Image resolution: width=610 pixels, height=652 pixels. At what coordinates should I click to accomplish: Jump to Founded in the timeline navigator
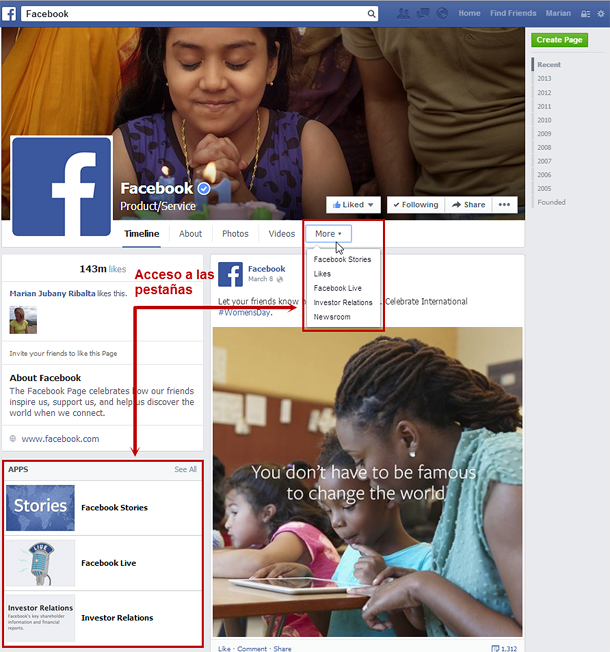pyautogui.click(x=551, y=203)
